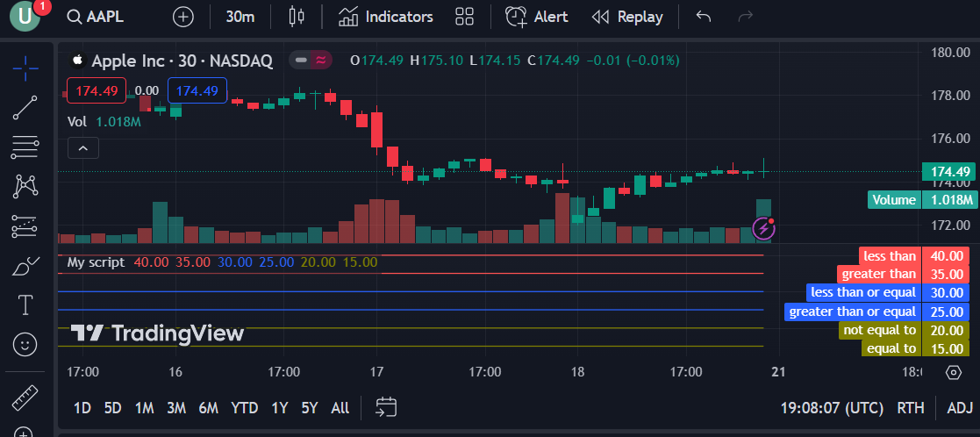The height and width of the screenshot is (437, 980).
Task: Open the 30m timeframe interval menu
Action: pyautogui.click(x=240, y=17)
